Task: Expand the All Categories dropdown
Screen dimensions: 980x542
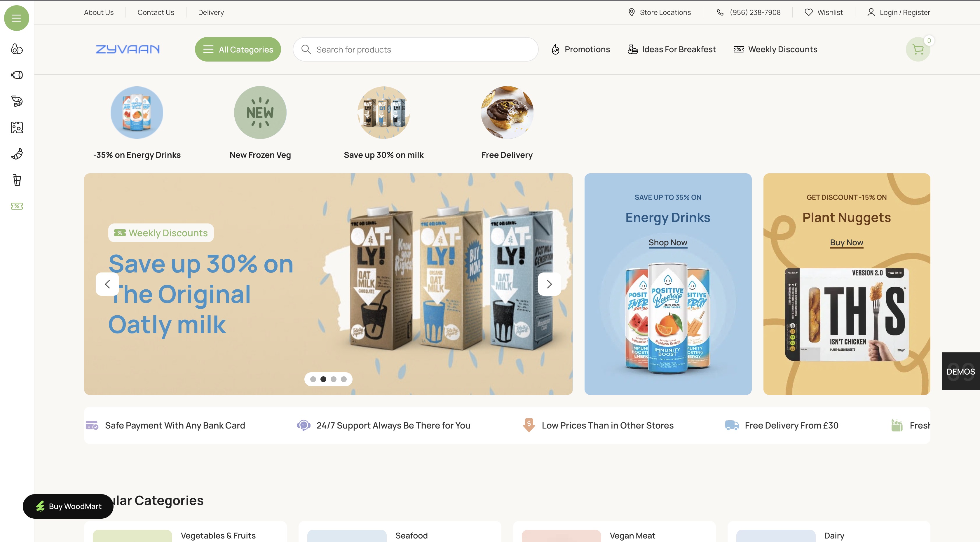Action: pos(238,50)
